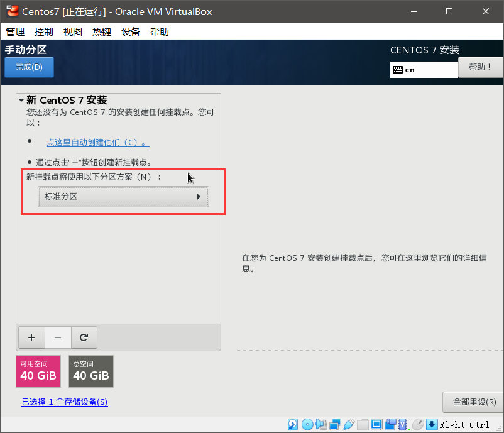
Task: Click the CPU virtualization status icon
Action: pos(404,424)
